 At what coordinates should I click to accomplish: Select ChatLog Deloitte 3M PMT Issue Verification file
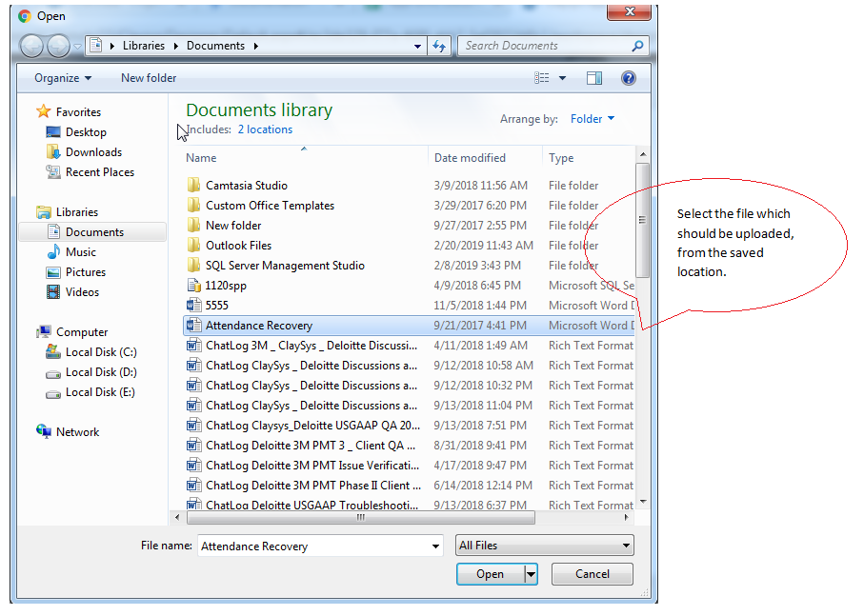tap(409, 466)
